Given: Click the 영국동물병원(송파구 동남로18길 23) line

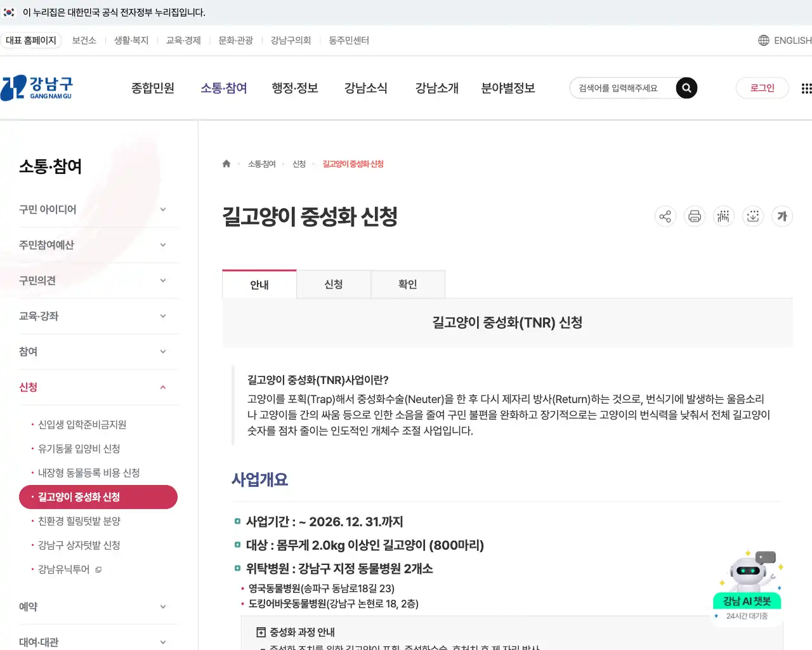Looking at the screenshot, I should [x=322, y=589].
